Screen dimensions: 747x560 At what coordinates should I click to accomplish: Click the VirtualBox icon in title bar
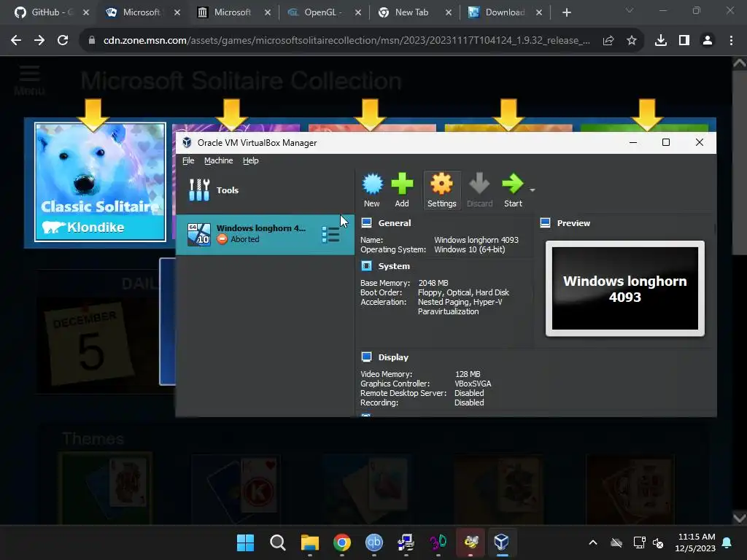coord(187,143)
